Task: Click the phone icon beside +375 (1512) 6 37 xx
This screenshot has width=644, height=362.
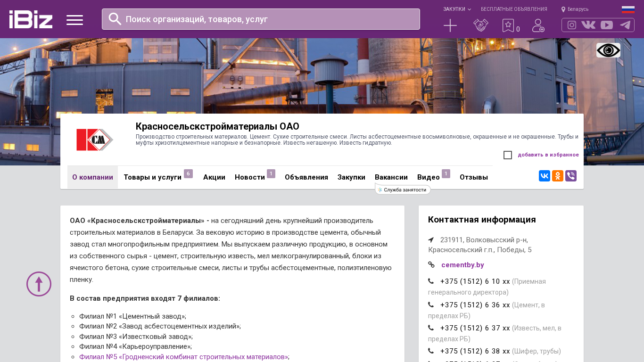Action: coord(431,328)
